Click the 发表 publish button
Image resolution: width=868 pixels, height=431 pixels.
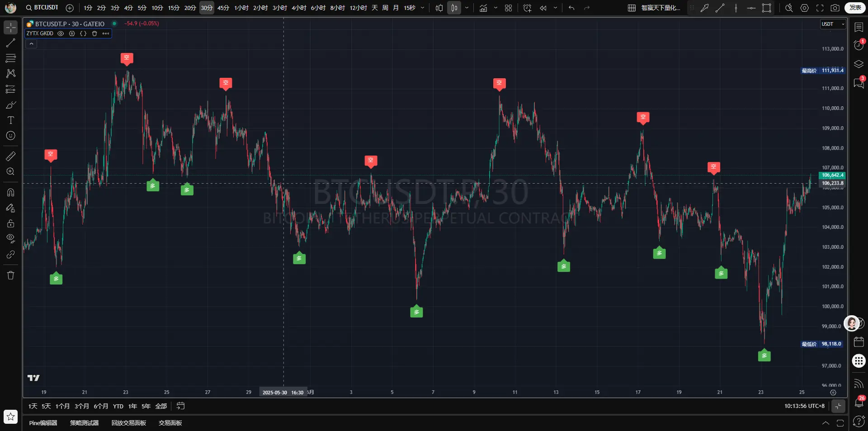point(855,8)
